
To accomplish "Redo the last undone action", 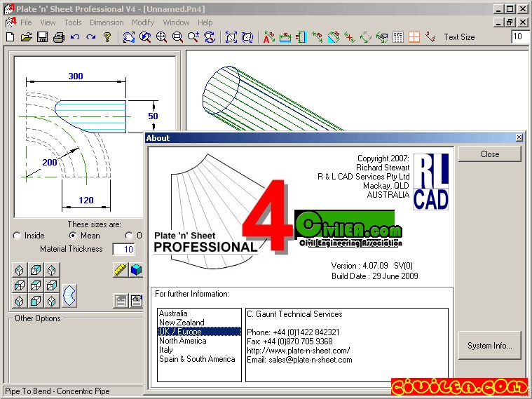I will tap(91, 36).
